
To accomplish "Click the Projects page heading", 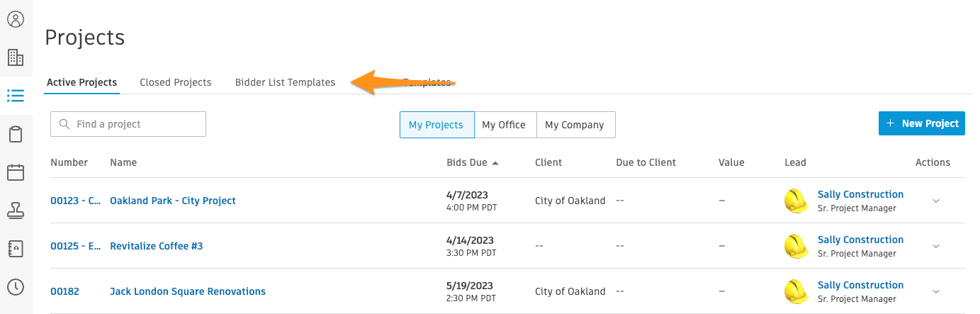I will click(x=85, y=38).
